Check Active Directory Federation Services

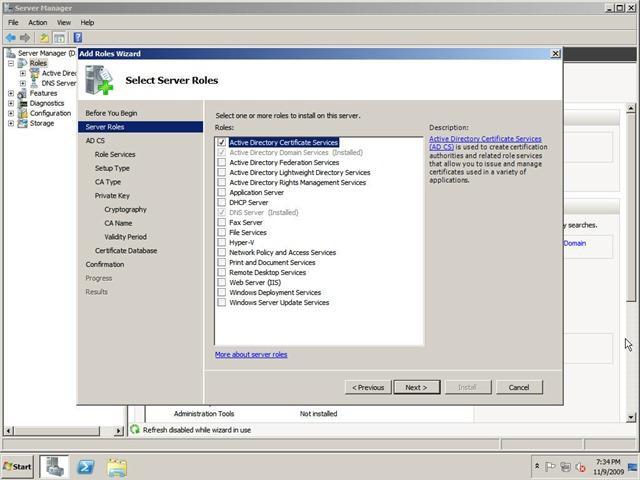click(222, 162)
